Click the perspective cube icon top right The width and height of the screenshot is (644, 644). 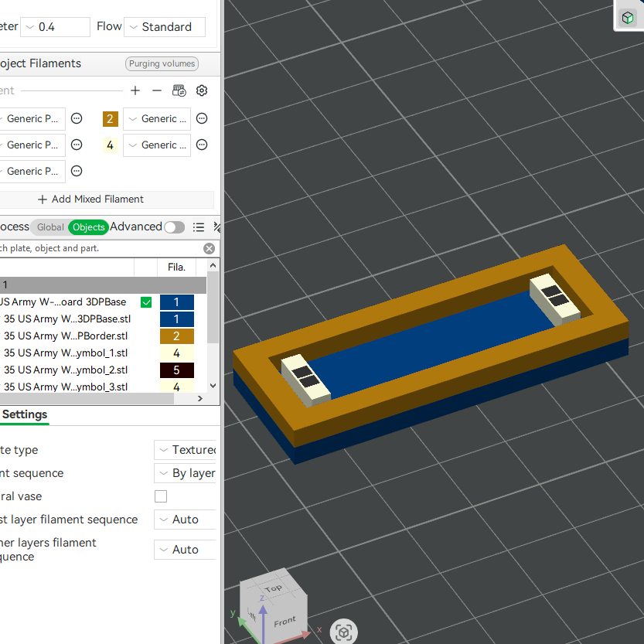(628, 18)
